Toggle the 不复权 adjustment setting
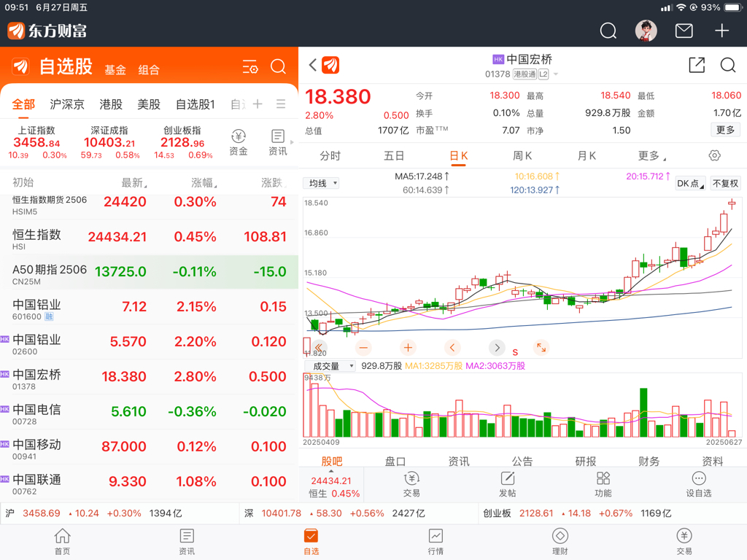The width and height of the screenshot is (747, 560). tap(725, 183)
